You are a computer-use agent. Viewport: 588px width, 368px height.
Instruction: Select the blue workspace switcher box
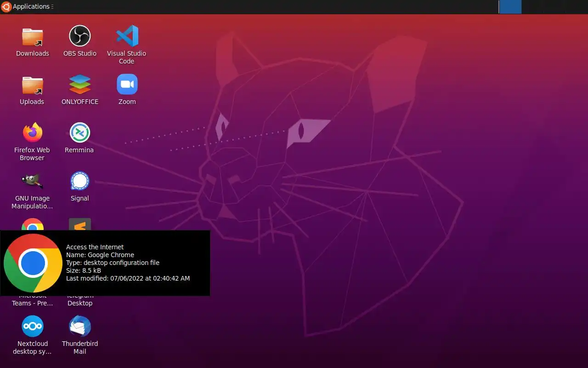pos(510,7)
